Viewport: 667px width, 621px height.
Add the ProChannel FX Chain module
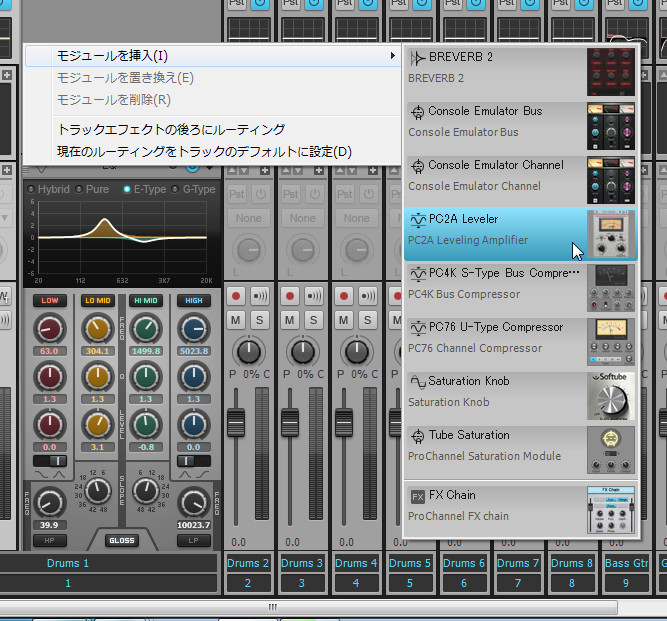(521, 510)
